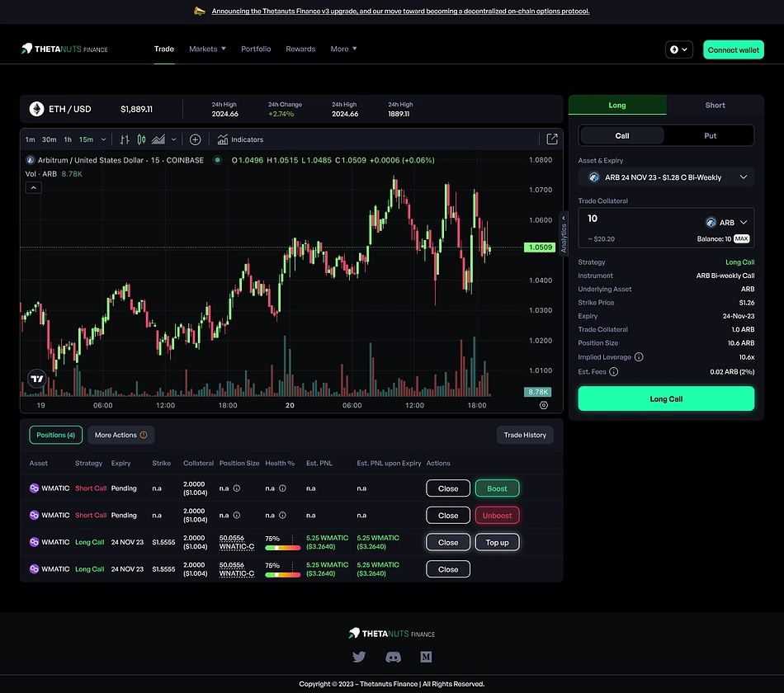Image resolution: width=784 pixels, height=693 pixels.
Task: Click the megaphone announcement icon
Action: point(200,11)
